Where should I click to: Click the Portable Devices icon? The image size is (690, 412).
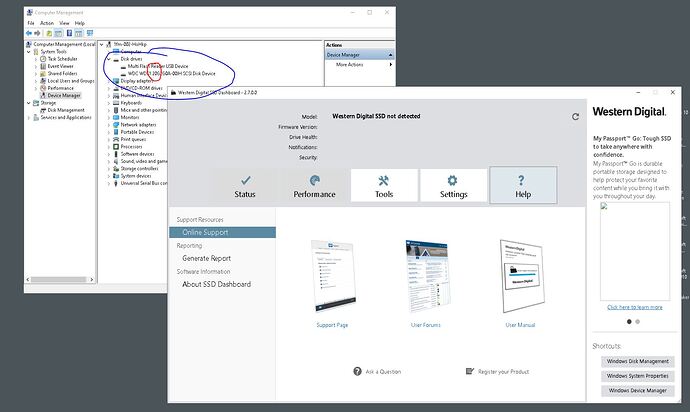pos(116,132)
